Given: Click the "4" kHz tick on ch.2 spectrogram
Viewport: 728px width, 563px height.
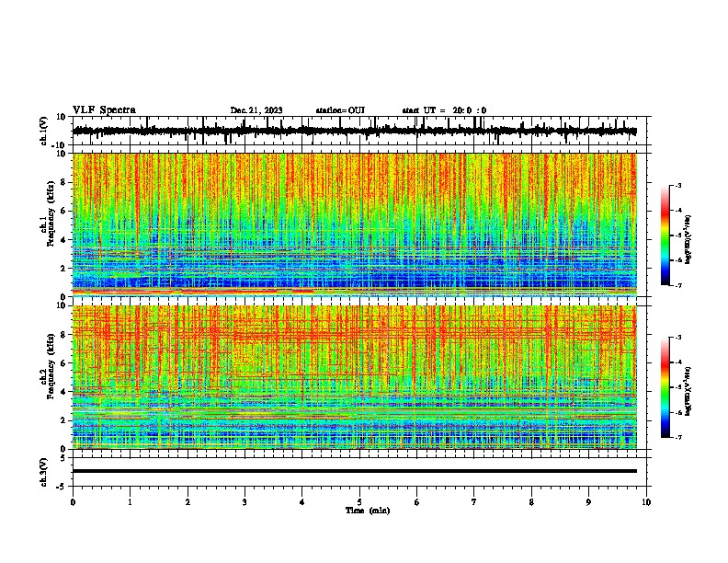Looking at the screenshot, I should 64,392.
